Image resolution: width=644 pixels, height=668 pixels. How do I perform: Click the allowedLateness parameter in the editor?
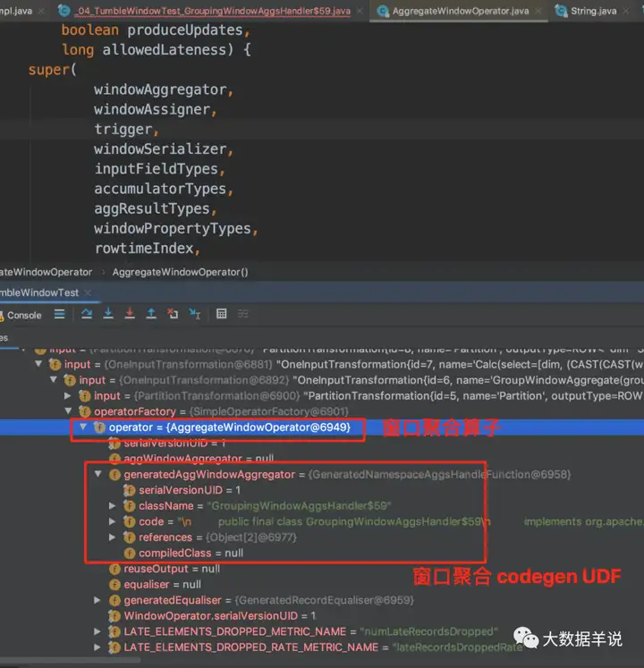point(164,50)
